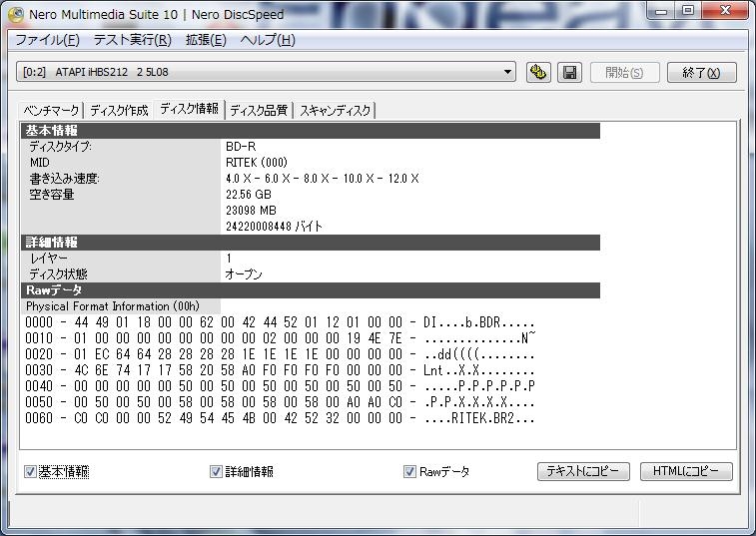Image resolution: width=756 pixels, height=536 pixels.
Task: Click the value 23098 MB
Action: coord(251,211)
